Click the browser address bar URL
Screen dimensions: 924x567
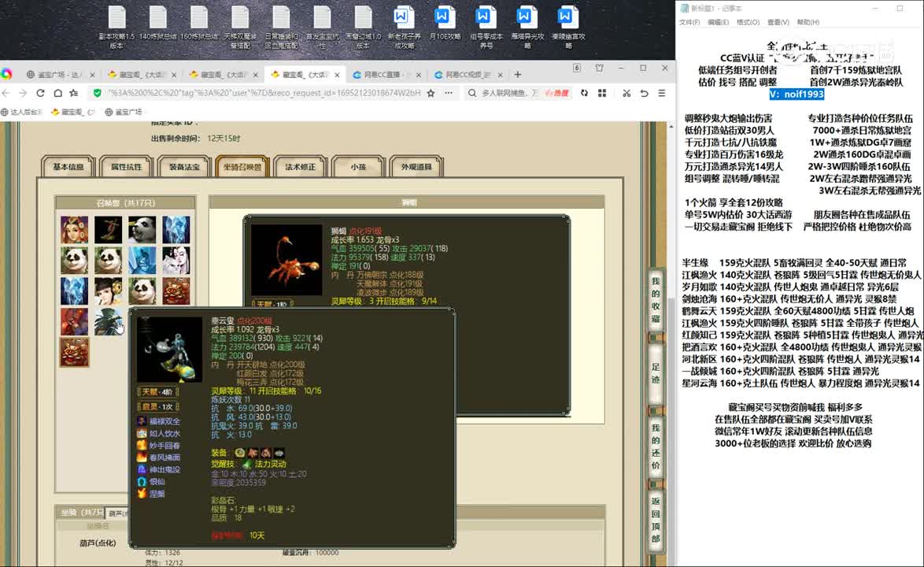264,93
